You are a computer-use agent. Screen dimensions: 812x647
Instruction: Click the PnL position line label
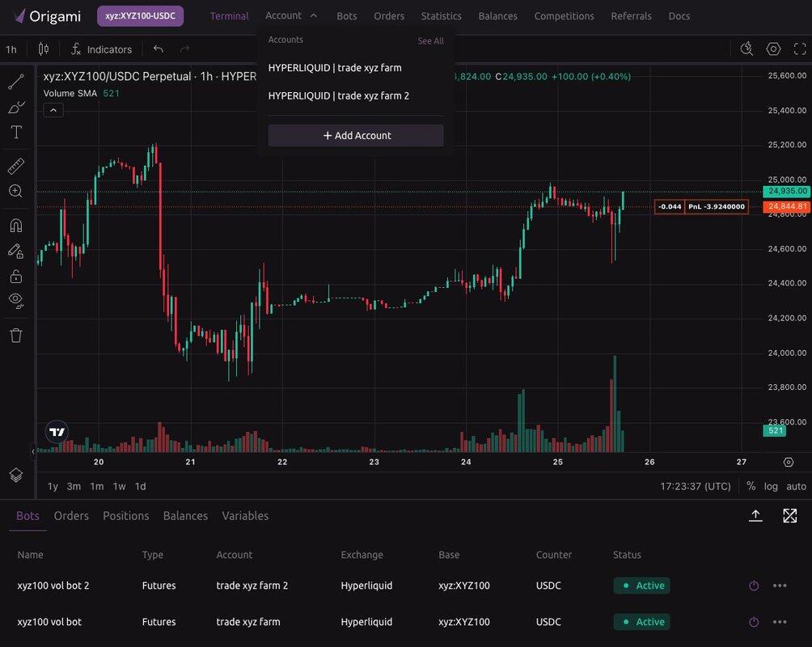pos(716,207)
